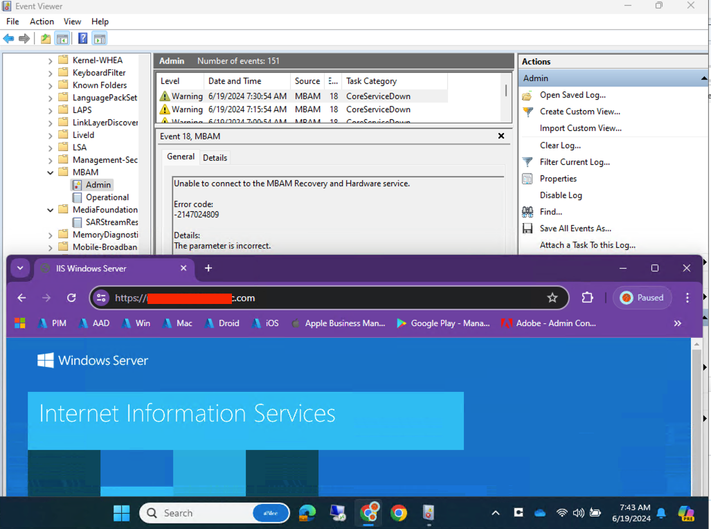The height and width of the screenshot is (529, 711).
Task: Open Chrome tab search dropdown
Action: 20,268
